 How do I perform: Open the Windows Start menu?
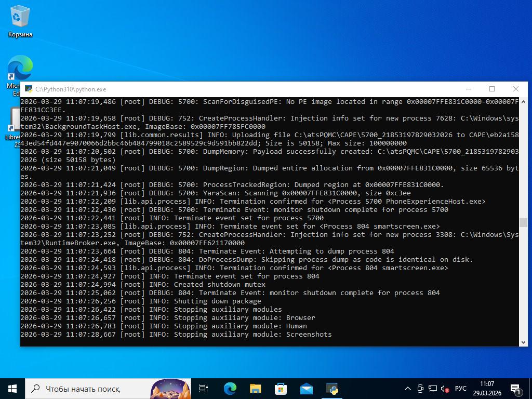click(12, 388)
